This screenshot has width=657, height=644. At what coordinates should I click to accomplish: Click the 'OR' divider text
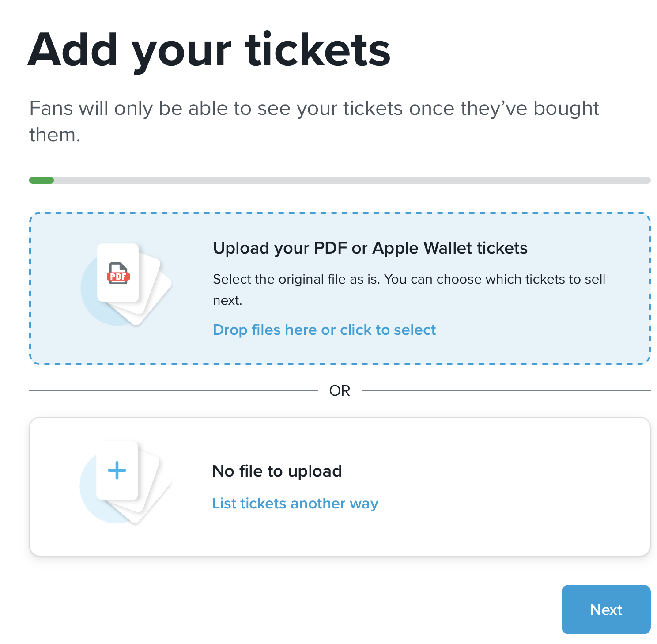340,390
